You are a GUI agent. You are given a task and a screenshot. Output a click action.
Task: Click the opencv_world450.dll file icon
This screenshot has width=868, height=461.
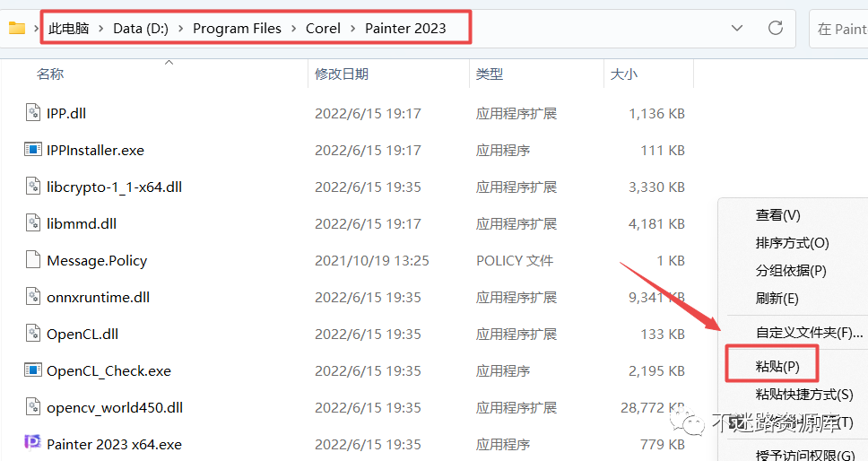point(33,407)
